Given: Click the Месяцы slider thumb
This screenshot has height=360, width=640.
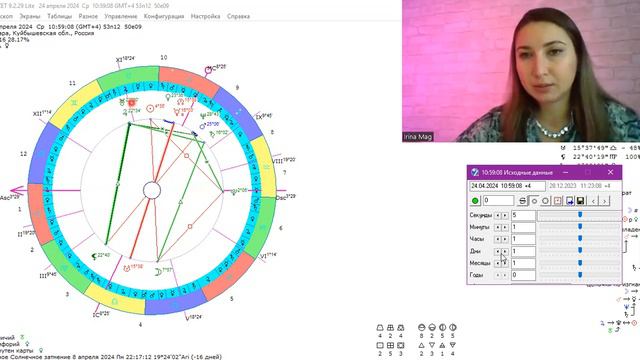Looking at the screenshot, I should (x=580, y=262).
